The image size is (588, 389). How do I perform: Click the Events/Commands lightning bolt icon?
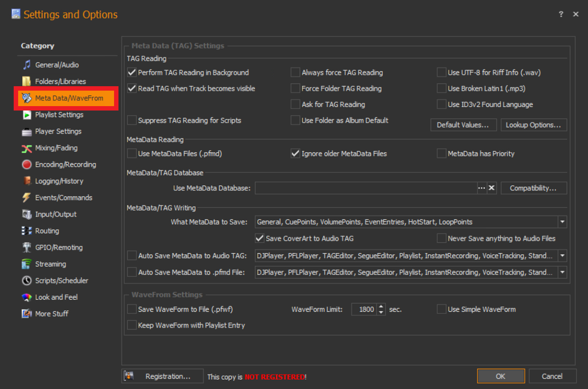coord(27,198)
